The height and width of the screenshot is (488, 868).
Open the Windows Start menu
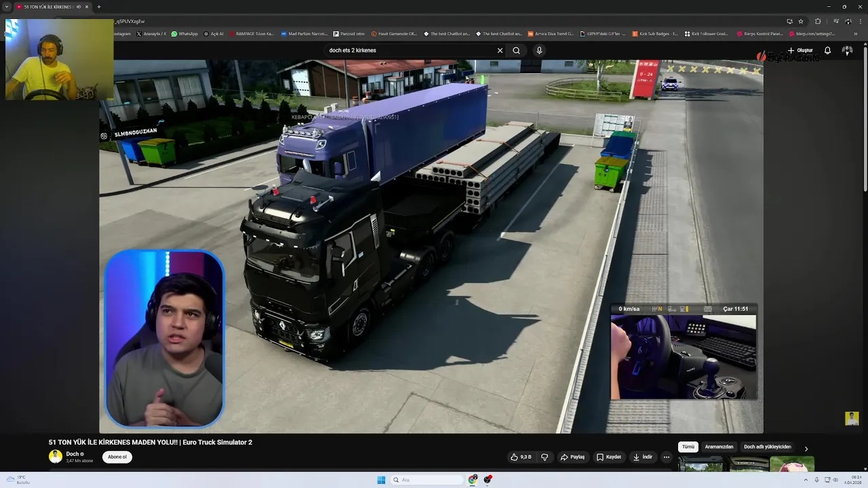tap(381, 480)
